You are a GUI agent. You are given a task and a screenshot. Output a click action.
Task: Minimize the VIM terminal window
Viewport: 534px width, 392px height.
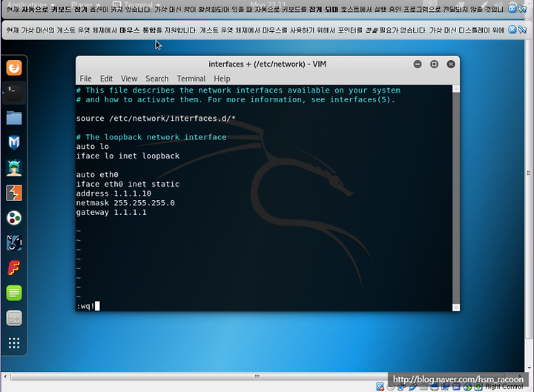click(418, 64)
